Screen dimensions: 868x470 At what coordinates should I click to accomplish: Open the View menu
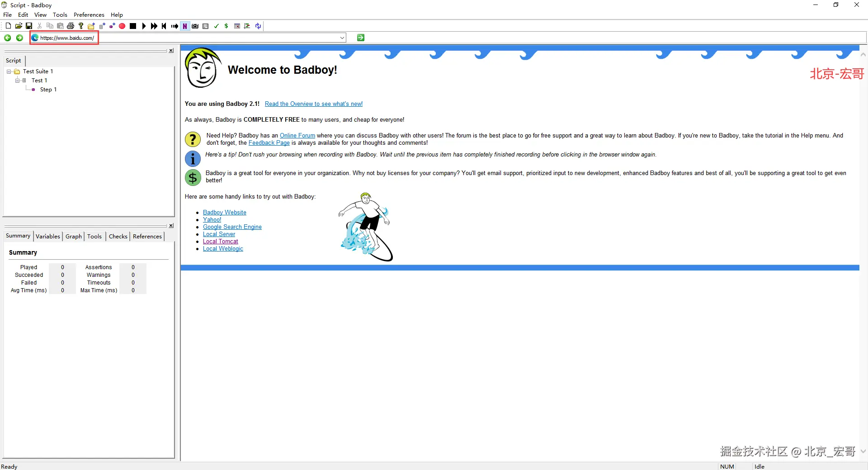pos(40,14)
